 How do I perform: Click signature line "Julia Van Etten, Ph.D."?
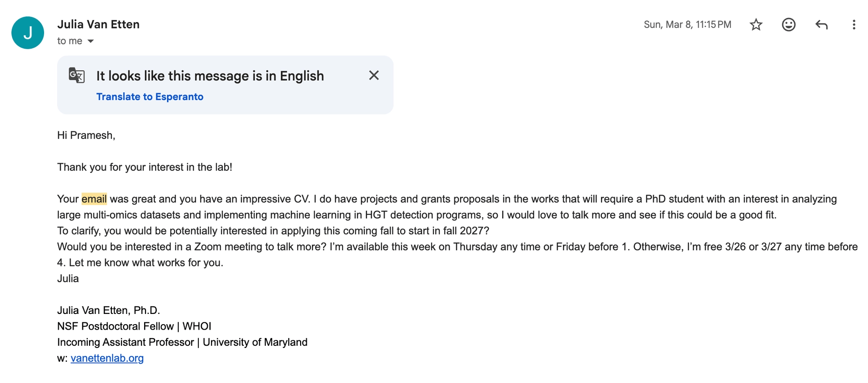coord(108,310)
